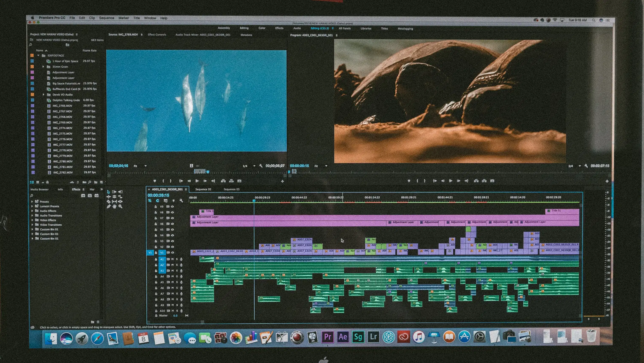The image size is (644, 363).
Task: Hide track V7 with eye toggle
Action: coord(172,218)
